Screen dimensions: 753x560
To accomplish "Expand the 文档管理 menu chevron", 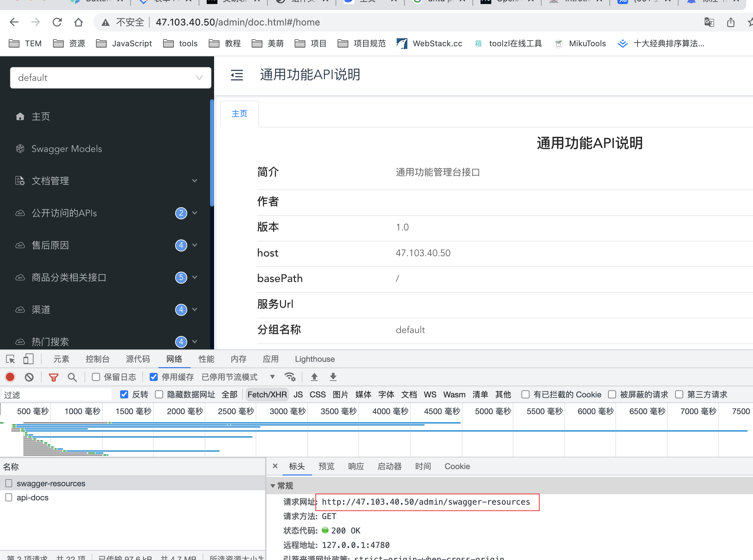I will (195, 181).
